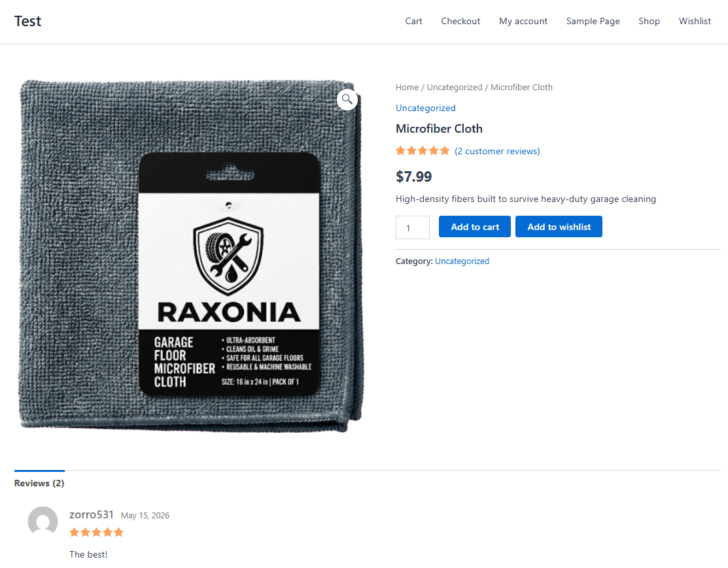Open the Cart menu item
Image resolution: width=728 pixels, height=568 pixels.
[x=413, y=22]
